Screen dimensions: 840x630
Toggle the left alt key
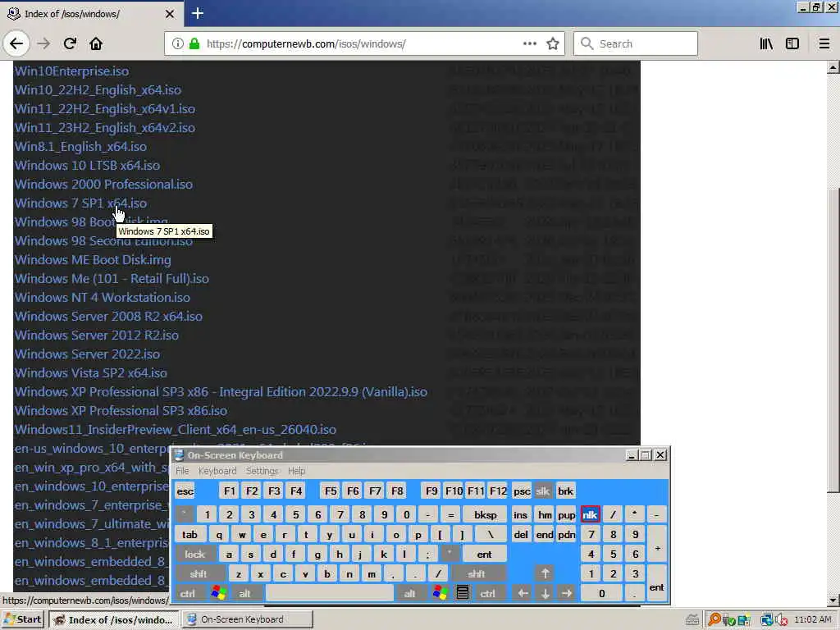point(244,593)
